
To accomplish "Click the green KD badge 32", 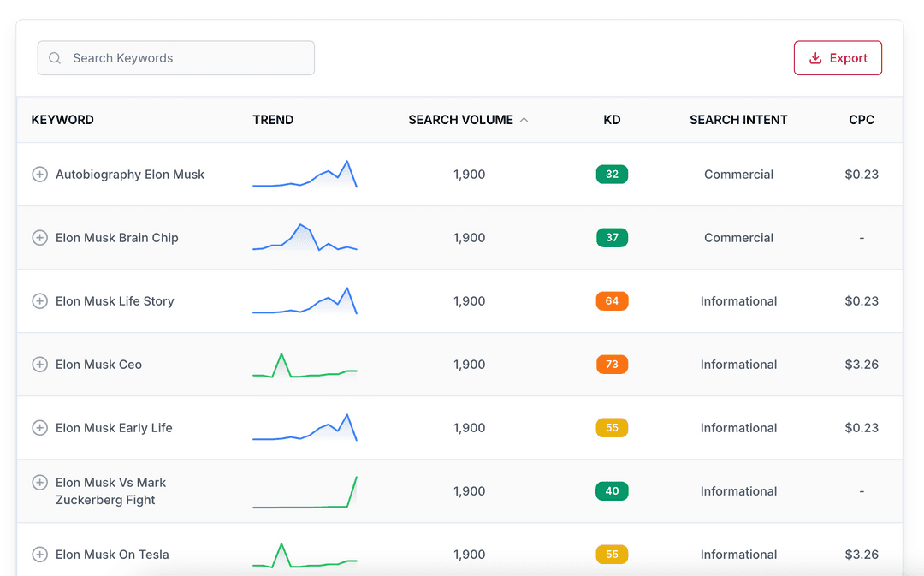I will coord(612,175).
